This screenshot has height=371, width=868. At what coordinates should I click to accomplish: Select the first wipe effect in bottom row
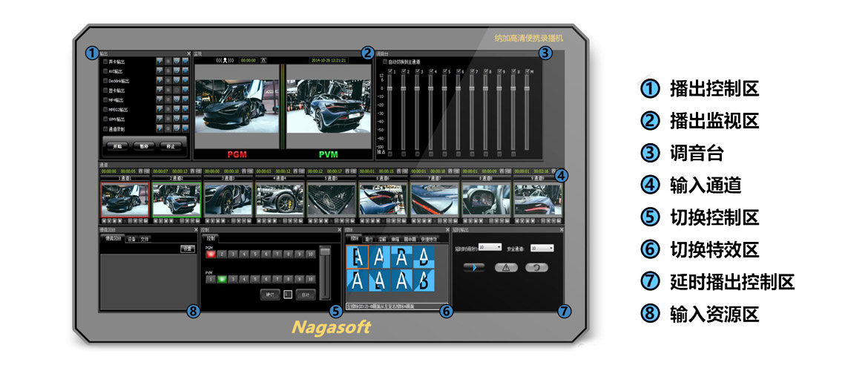(x=357, y=280)
